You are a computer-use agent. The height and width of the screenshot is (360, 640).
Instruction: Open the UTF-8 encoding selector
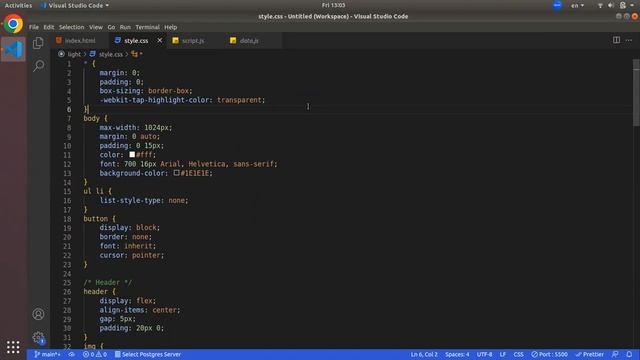tap(484, 354)
